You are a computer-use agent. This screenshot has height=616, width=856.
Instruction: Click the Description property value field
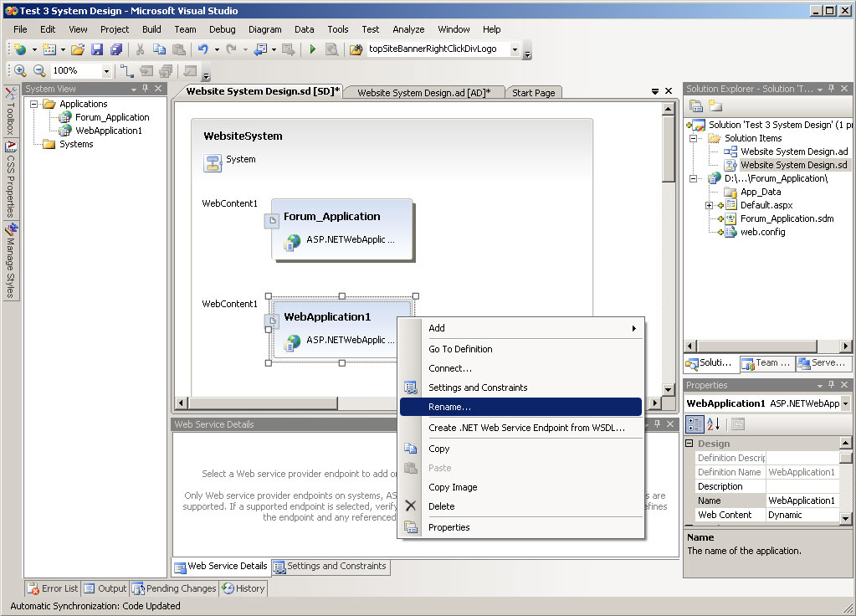[802, 486]
